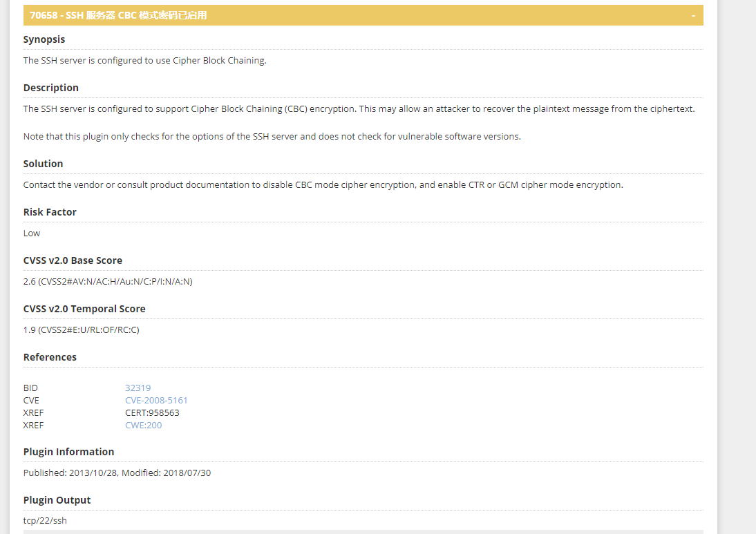Collapse the 70658 plugin section minus icon

pyautogui.click(x=693, y=15)
